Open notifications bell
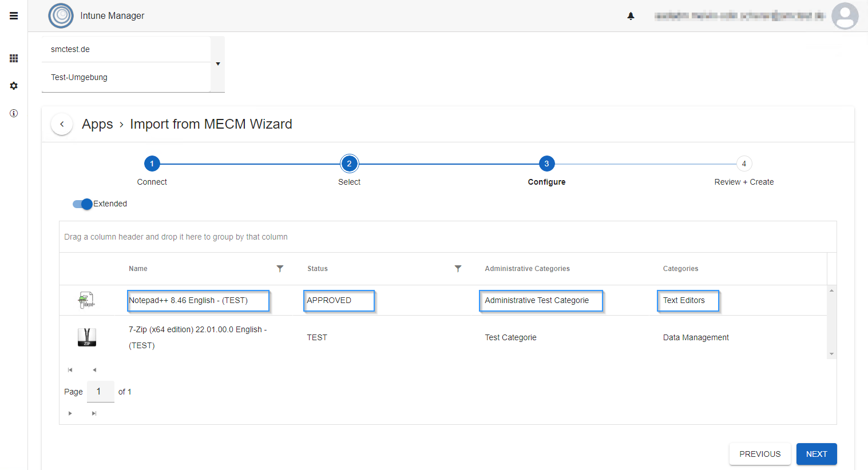868x470 pixels. 631,16
